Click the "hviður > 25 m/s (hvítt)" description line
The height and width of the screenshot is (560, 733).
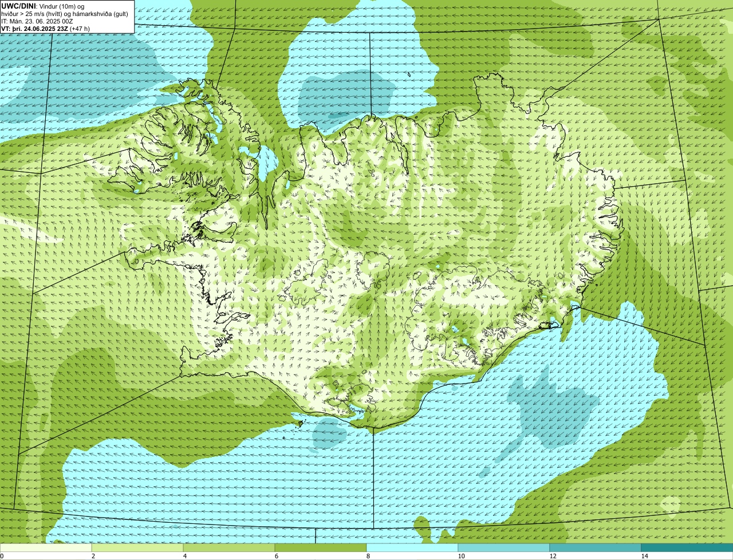point(65,13)
